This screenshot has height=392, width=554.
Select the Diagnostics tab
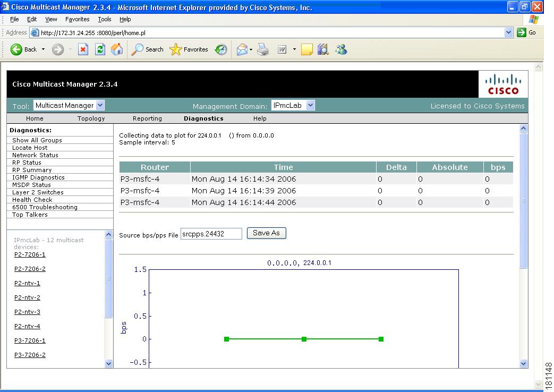pyautogui.click(x=203, y=118)
